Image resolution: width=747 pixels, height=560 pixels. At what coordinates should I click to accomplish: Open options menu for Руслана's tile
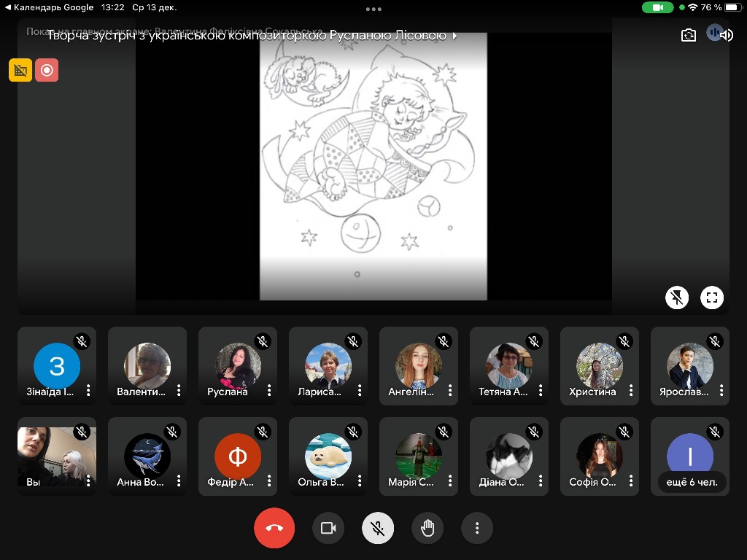click(x=269, y=392)
